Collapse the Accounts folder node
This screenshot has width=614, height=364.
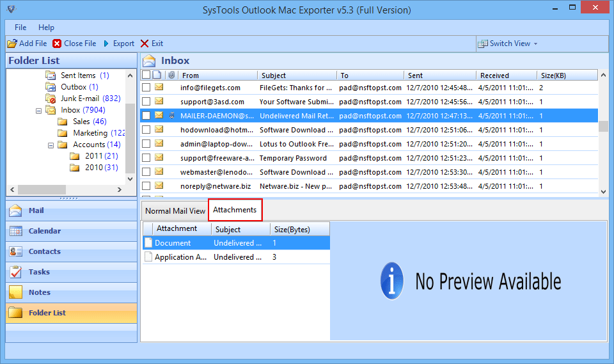click(51, 145)
